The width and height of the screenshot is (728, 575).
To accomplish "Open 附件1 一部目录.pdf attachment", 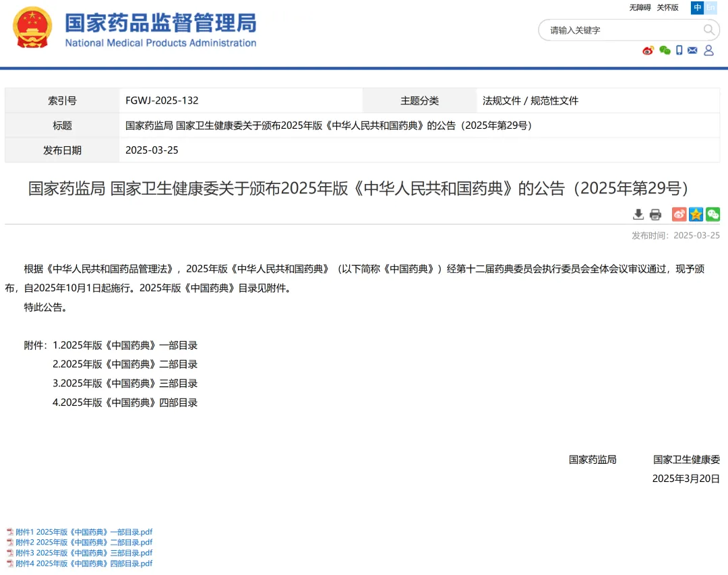I will point(84,532).
